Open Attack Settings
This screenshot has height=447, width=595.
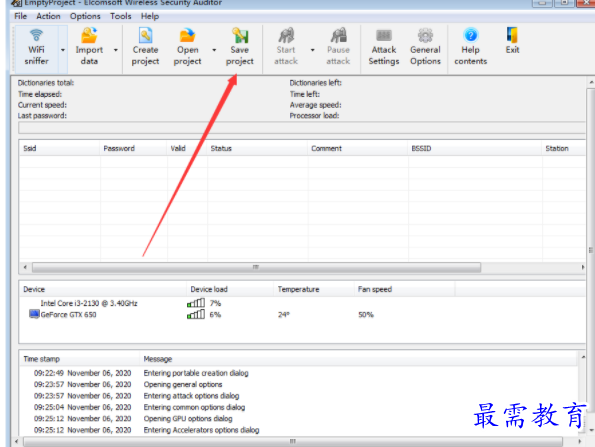click(384, 48)
